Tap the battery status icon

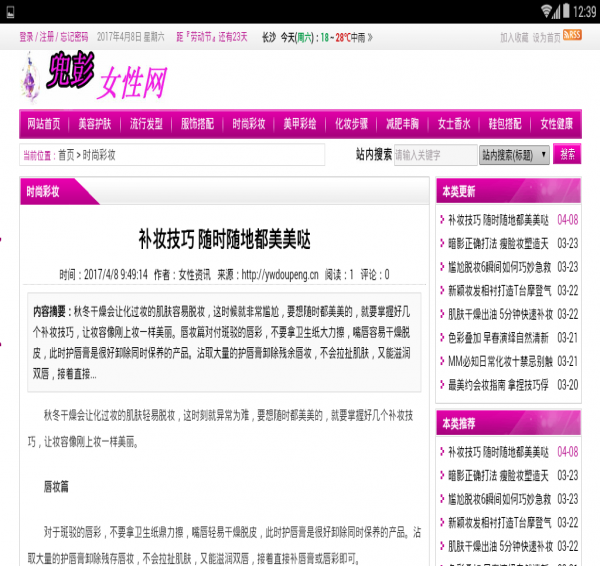566,11
